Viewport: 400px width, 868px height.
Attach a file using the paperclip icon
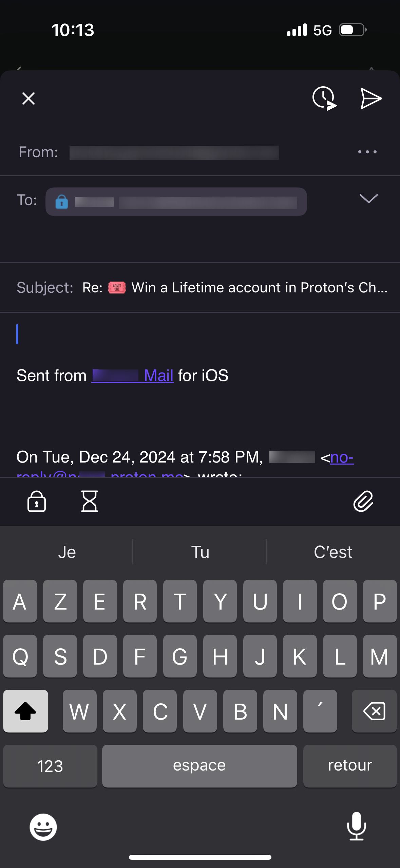coord(363,501)
